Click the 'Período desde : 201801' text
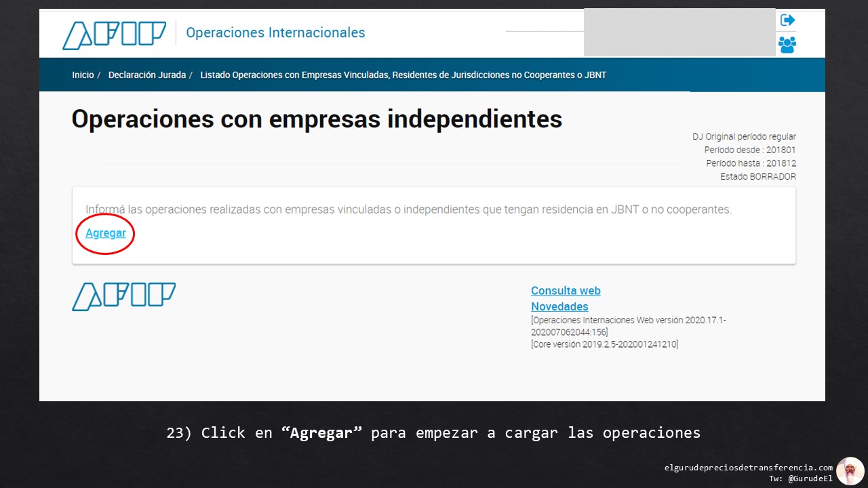868x488 pixels. pos(752,150)
